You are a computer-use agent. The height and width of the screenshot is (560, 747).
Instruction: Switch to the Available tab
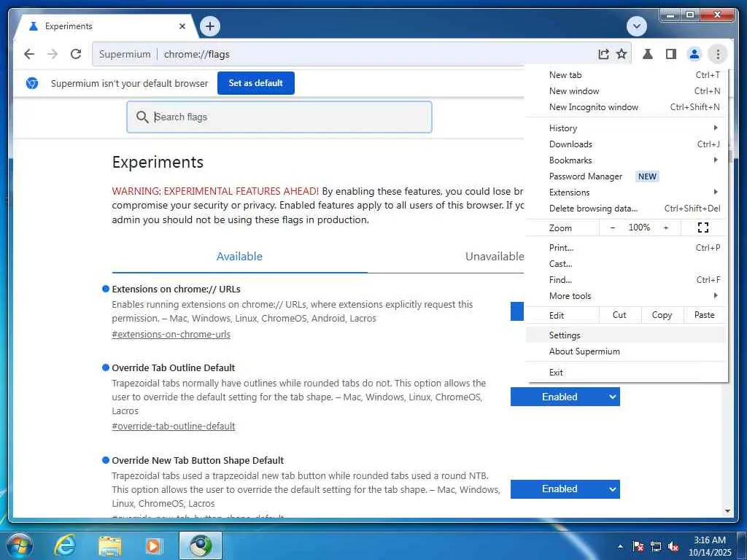tap(239, 256)
